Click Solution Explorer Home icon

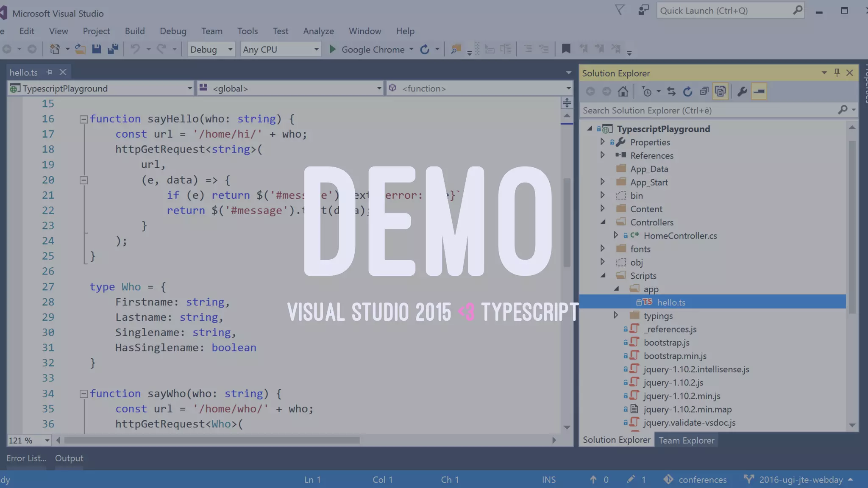pyautogui.click(x=623, y=91)
